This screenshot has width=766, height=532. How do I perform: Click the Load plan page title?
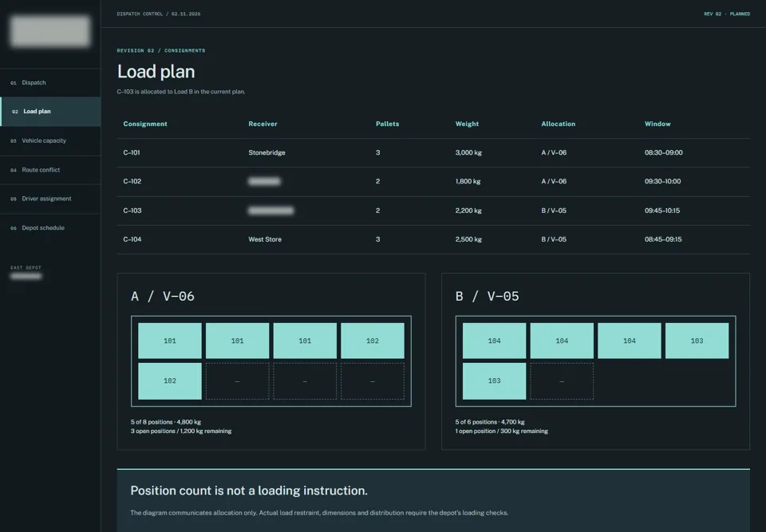156,72
